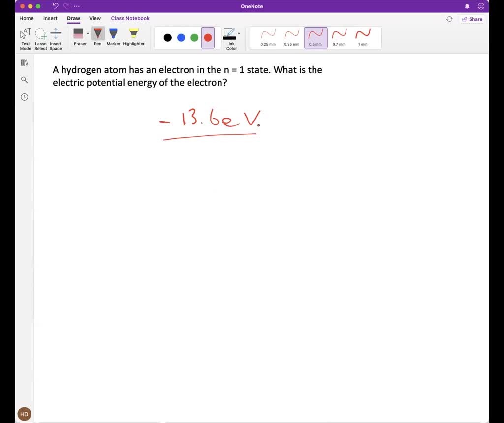Select the Highlighter tool

click(x=133, y=37)
